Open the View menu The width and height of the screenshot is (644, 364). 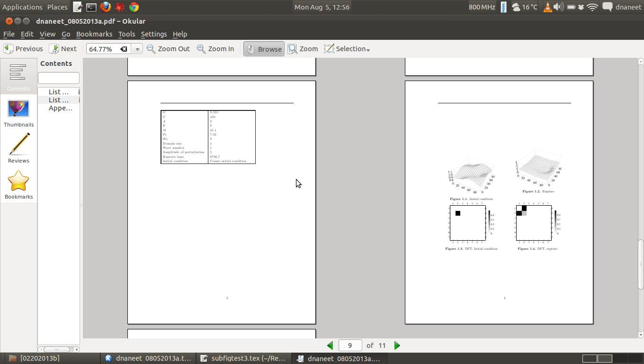point(47,34)
